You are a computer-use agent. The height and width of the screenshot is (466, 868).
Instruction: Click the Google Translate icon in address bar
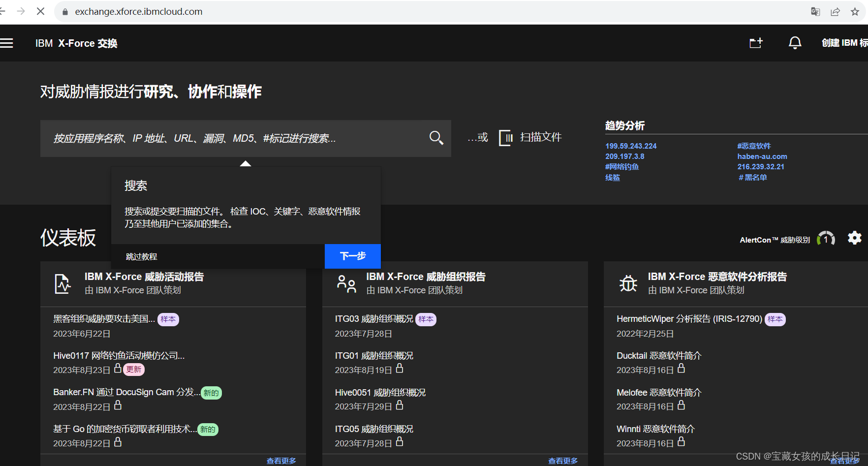click(815, 11)
